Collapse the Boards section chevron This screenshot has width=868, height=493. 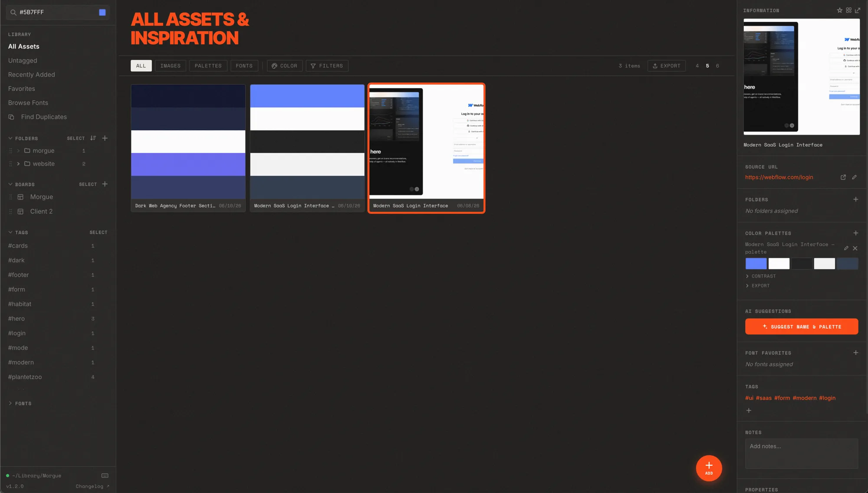pyautogui.click(x=10, y=184)
